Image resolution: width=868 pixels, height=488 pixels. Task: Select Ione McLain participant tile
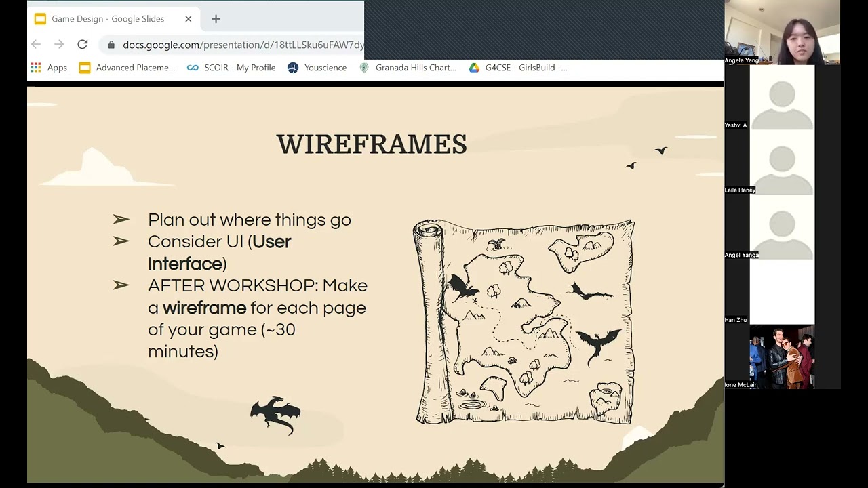click(x=782, y=357)
